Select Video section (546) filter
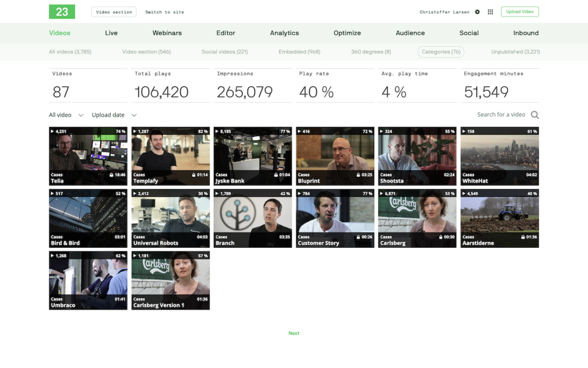Screen dimensions: 588x368 (x=146, y=52)
